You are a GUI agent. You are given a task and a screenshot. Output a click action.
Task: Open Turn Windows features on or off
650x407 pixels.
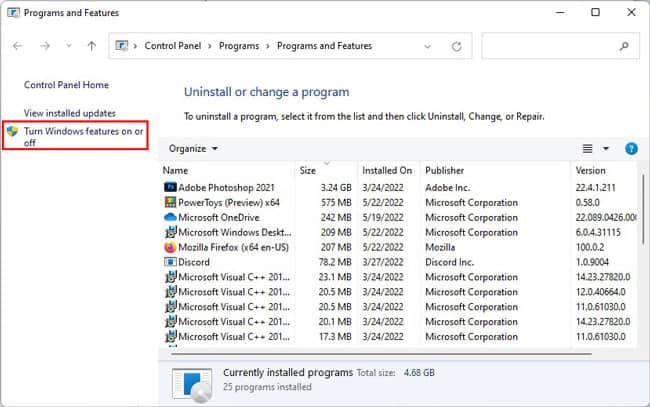[x=83, y=136]
